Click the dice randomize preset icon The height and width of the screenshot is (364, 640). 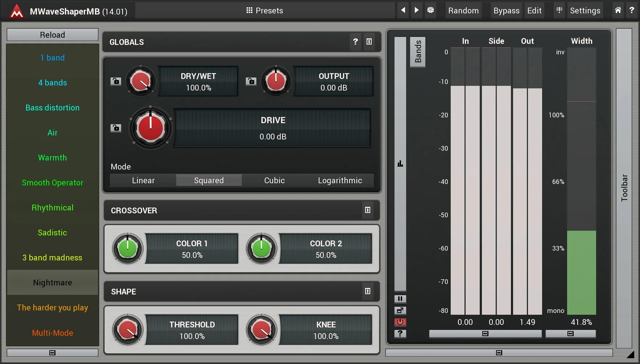coord(430,10)
